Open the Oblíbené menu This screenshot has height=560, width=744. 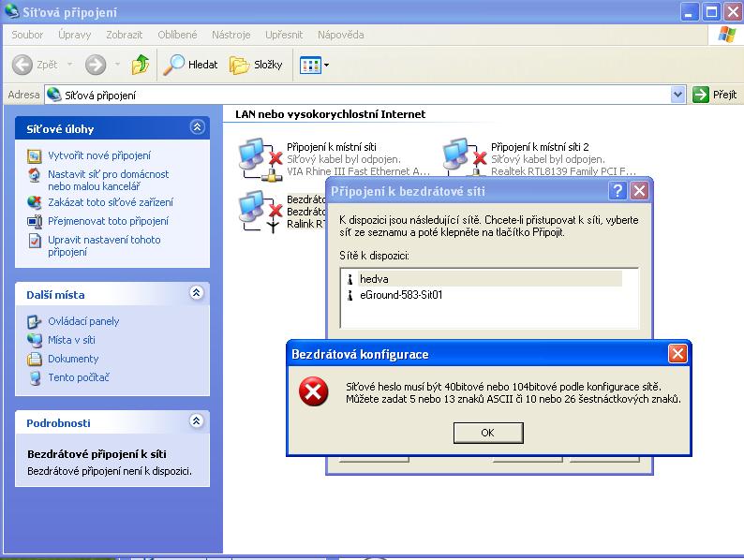[x=177, y=35]
